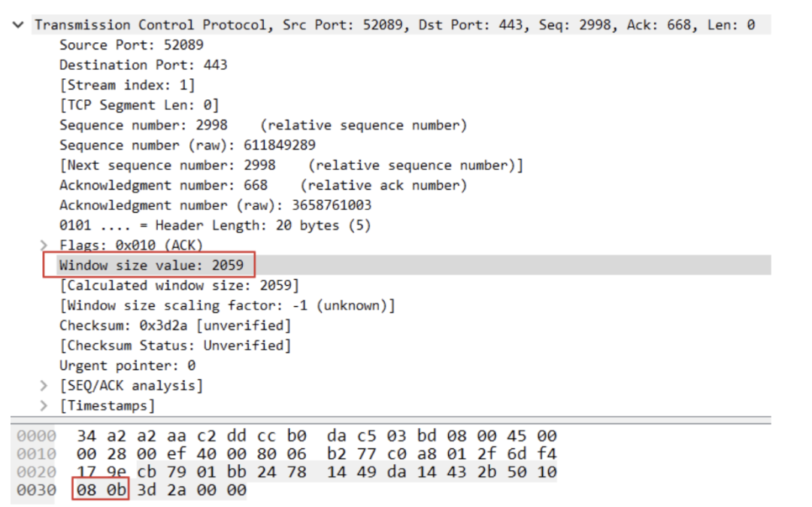The height and width of the screenshot is (507, 812).
Task: Click the Header Length: 20 bytes row
Action: pos(215,226)
